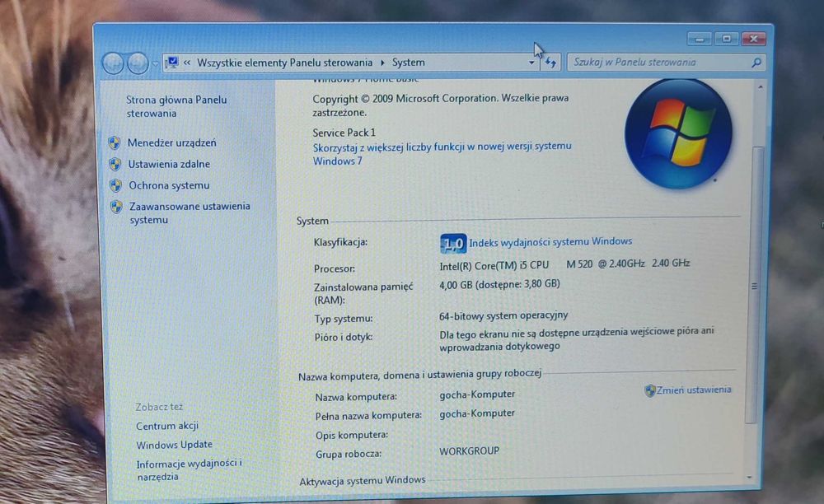Click the shield icon beside Menedżer urządzeń
Image resolution: width=824 pixels, height=504 pixels.
click(x=114, y=142)
